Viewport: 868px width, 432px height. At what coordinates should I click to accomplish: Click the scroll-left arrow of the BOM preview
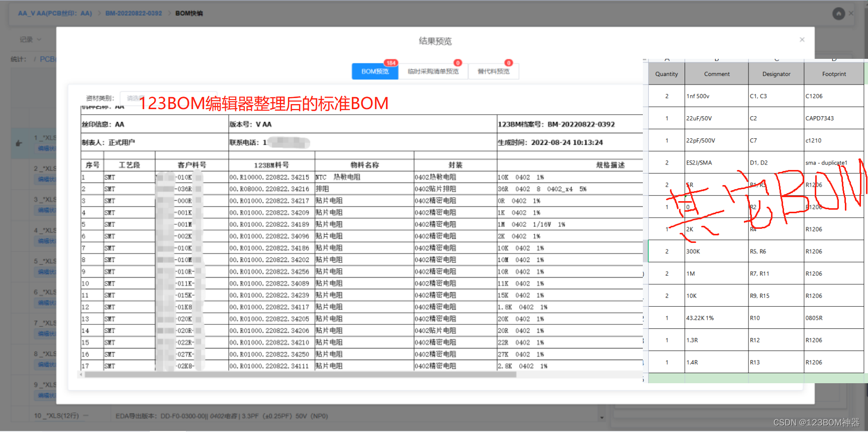[81, 375]
